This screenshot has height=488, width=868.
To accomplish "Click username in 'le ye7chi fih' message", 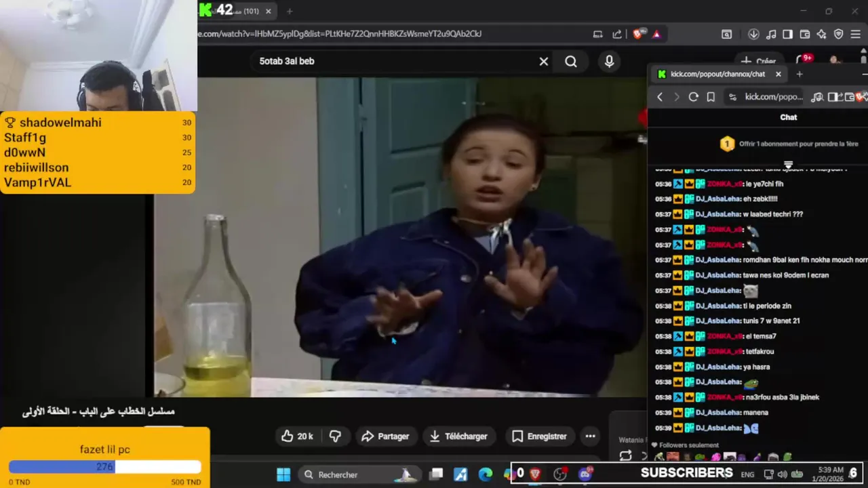I will point(724,184).
